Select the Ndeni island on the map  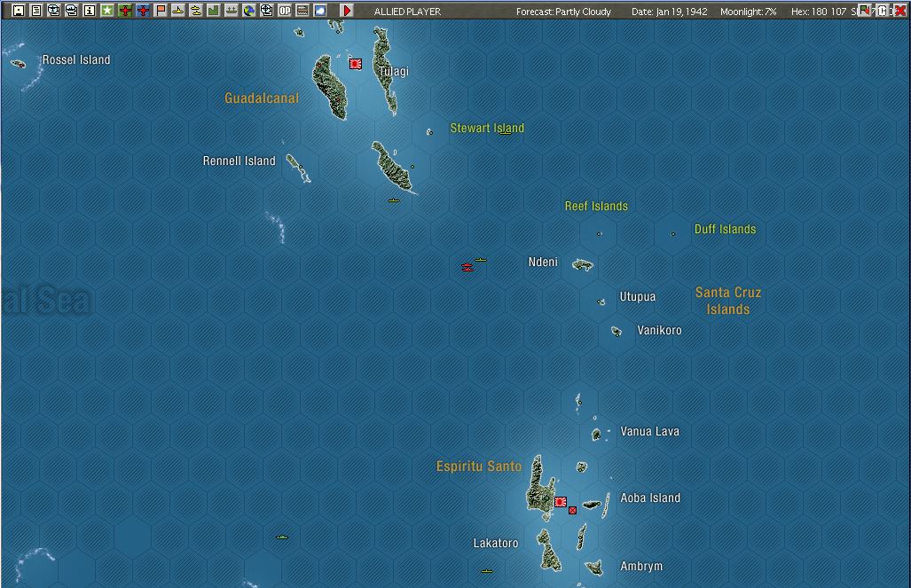(x=583, y=265)
